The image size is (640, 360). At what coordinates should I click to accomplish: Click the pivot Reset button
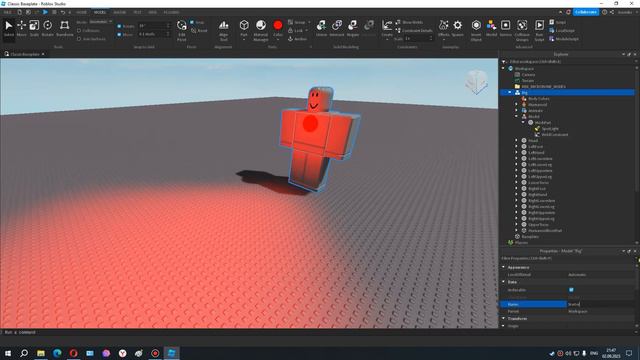click(x=200, y=30)
